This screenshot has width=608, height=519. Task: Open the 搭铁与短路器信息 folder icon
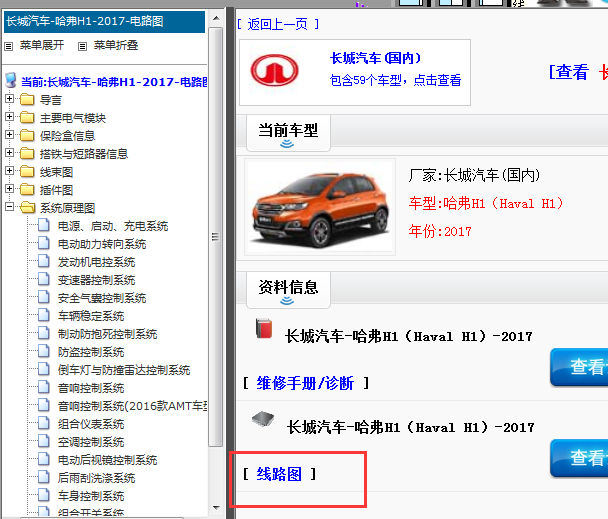coord(27,154)
